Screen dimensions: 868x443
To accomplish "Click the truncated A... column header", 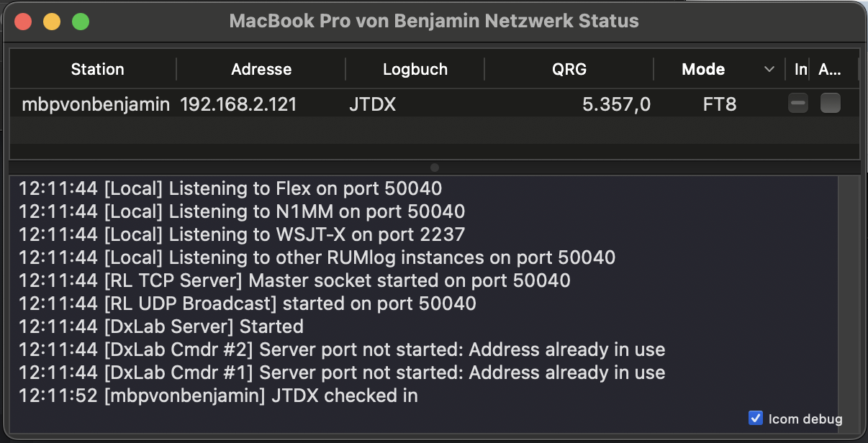I will tap(830, 69).
